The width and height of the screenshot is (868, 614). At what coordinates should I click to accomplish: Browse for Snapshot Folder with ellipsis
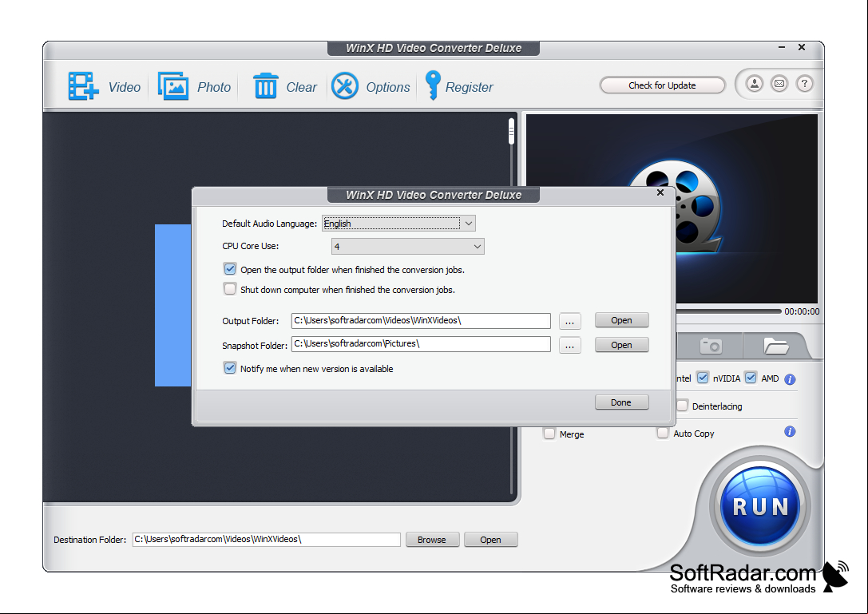(x=569, y=345)
